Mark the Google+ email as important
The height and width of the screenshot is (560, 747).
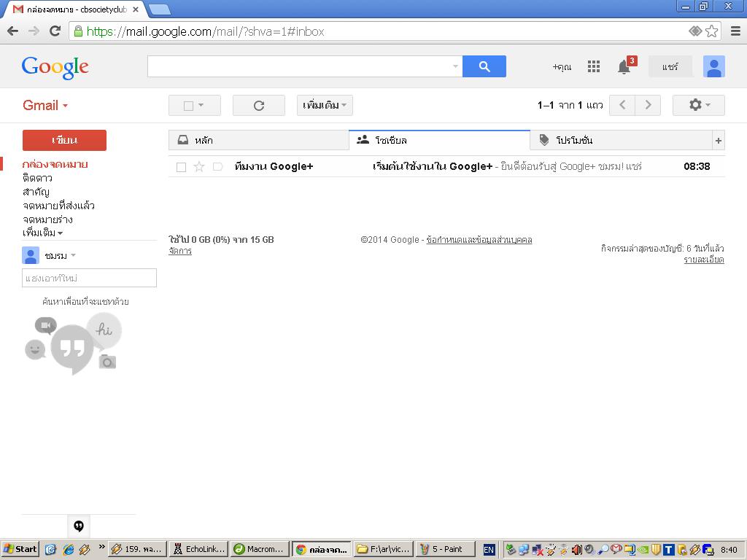[217, 167]
